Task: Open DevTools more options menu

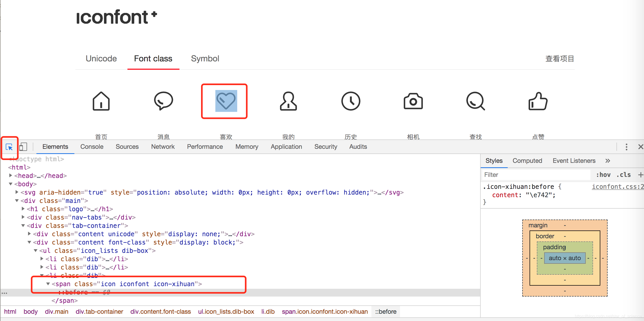Action: click(627, 147)
